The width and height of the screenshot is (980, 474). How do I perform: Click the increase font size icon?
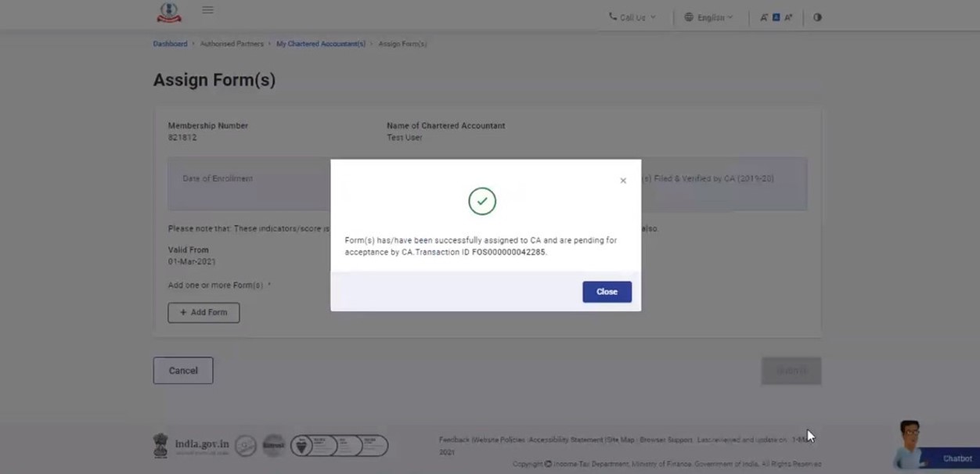click(788, 17)
